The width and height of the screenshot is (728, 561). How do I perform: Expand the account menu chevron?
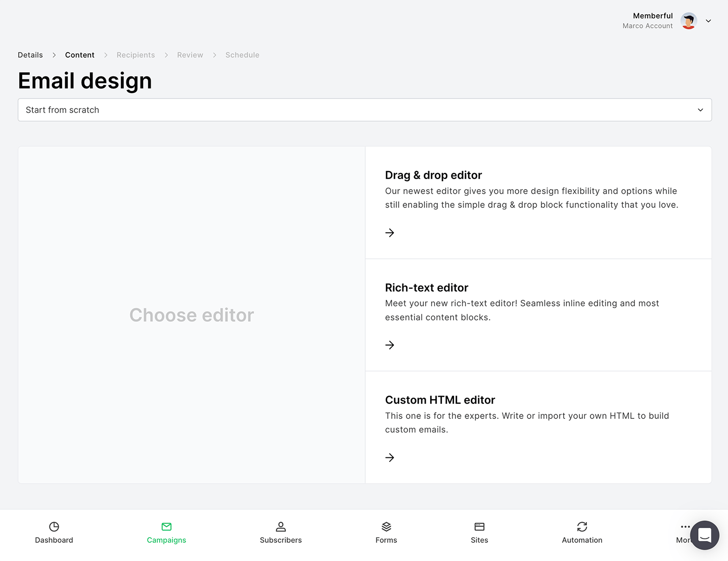[x=708, y=21]
